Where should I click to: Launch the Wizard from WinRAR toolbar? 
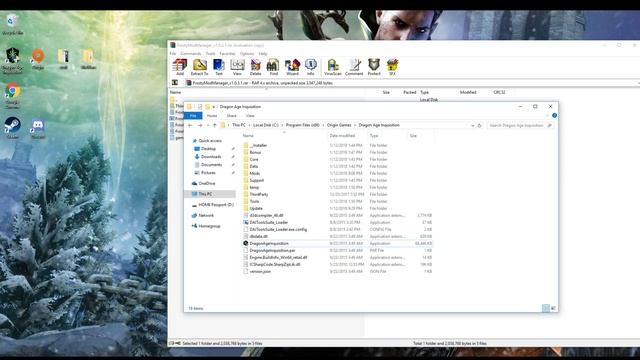click(x=292, y=67)
